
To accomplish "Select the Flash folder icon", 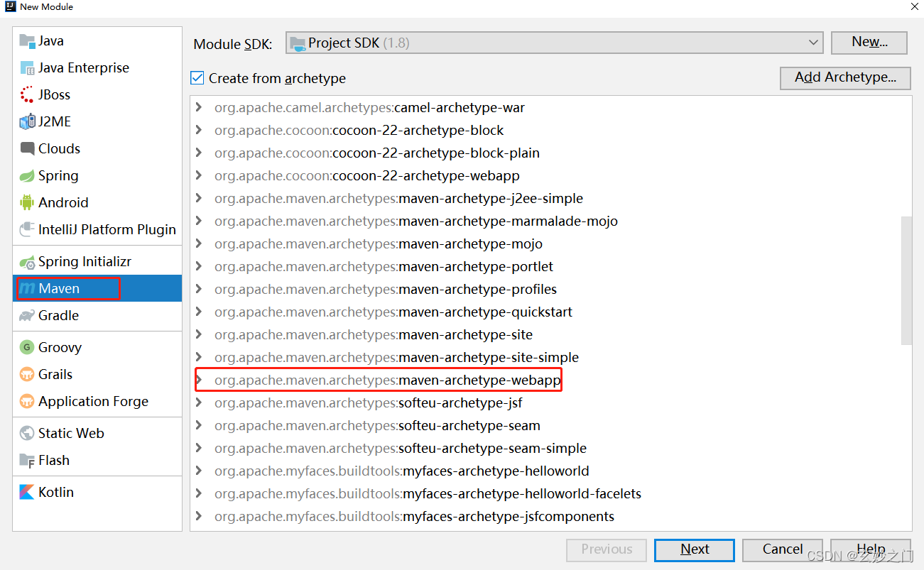I will point(28,461).
